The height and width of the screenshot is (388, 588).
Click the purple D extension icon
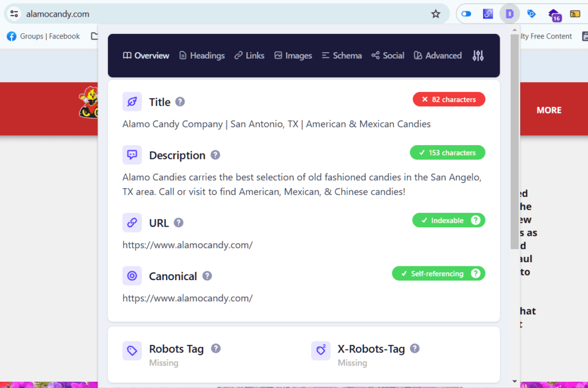[x=509, y=14]
